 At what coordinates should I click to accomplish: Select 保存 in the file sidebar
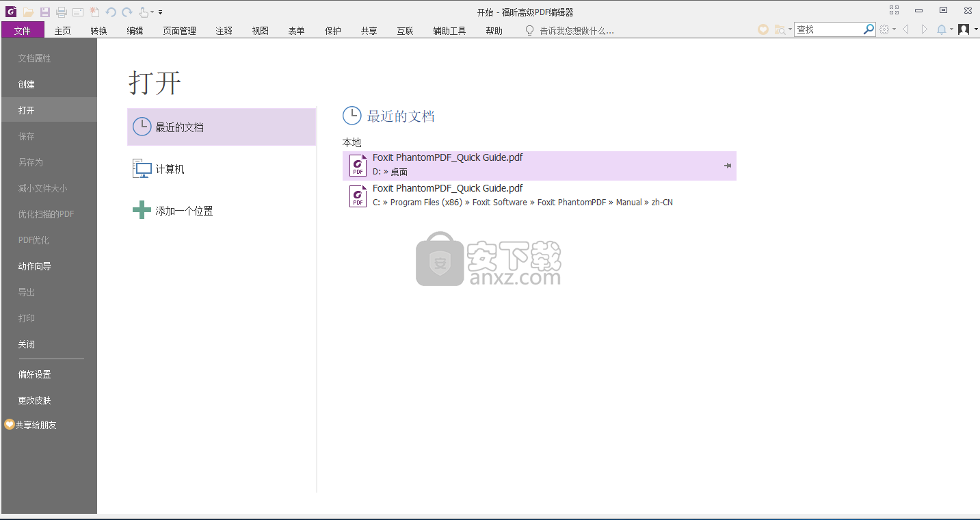pos(49,136)
